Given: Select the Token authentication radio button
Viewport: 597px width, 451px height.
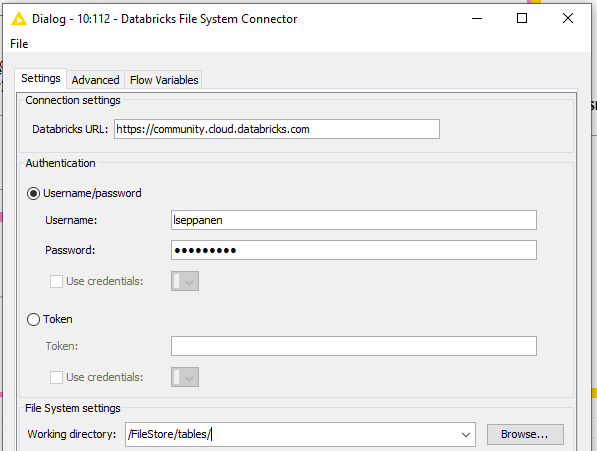Looking at the screenshot, I should pyautogui.click(x=33, y=319).
